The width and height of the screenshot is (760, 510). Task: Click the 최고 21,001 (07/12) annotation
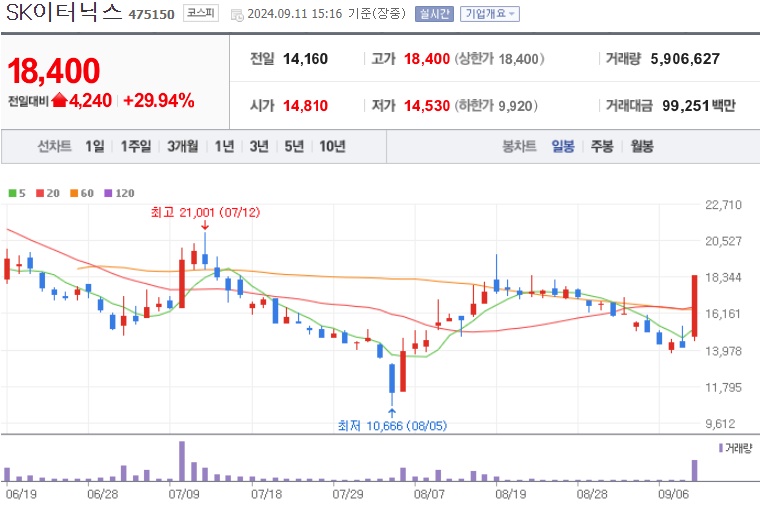(x=206, y=212)
